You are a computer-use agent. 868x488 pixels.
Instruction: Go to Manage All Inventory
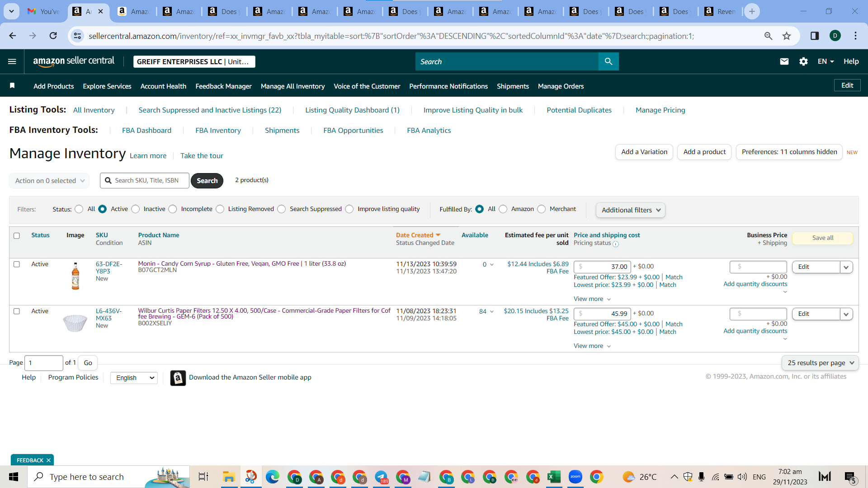[292, 86]
